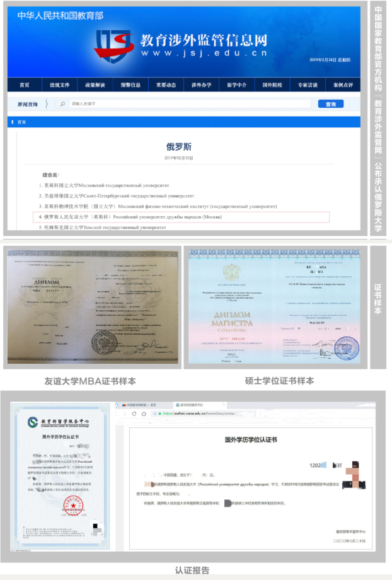Click the 证书样本 side label
392x580 pixels.
click(378, 299)
